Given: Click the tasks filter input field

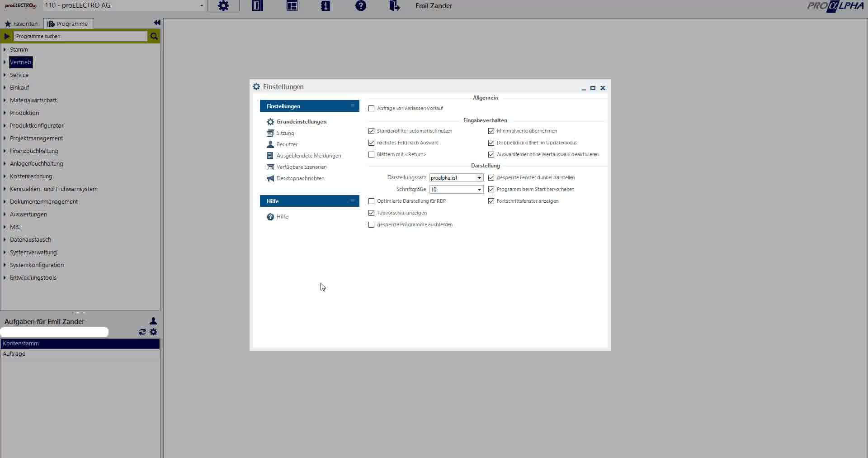Looking at the screenshot, I should pos(55,332).
